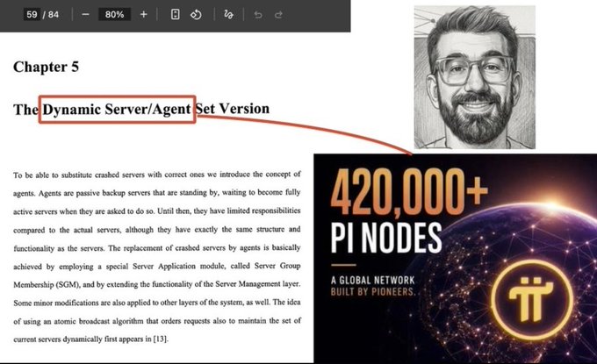Click the words Set Version in title
The height and width of the screenshot is (364, 597).
233,109
